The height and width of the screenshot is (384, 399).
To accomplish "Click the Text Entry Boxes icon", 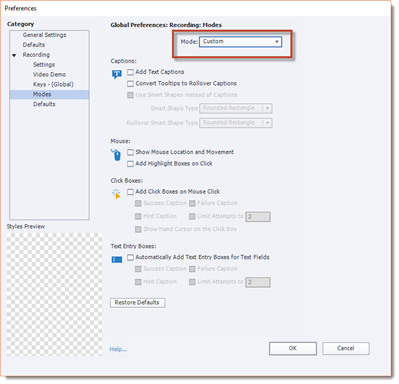I will click(x=117, y=259).
